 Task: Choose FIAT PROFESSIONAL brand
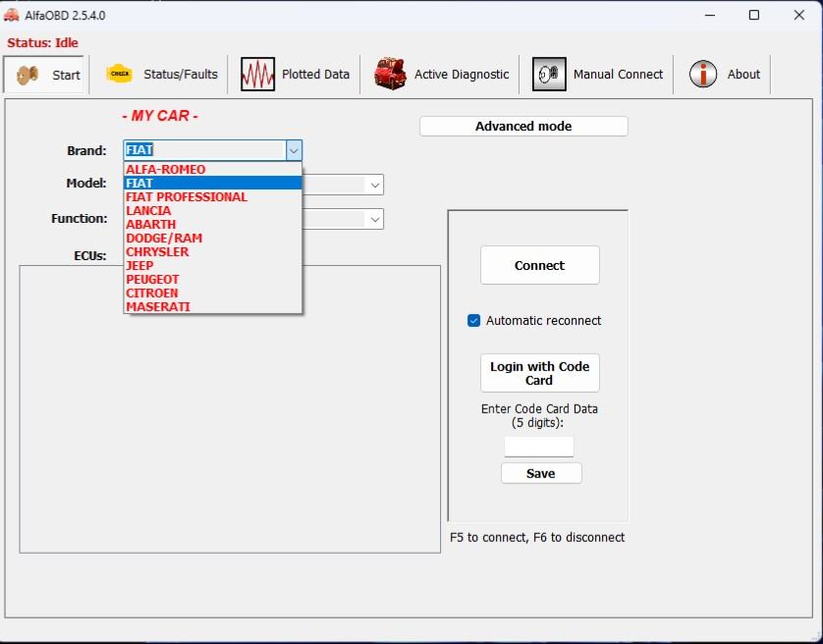coord(212,196)
